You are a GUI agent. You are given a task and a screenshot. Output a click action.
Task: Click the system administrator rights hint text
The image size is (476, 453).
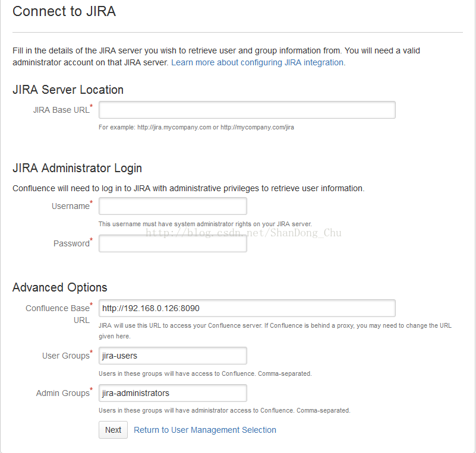tap(205, 224)
